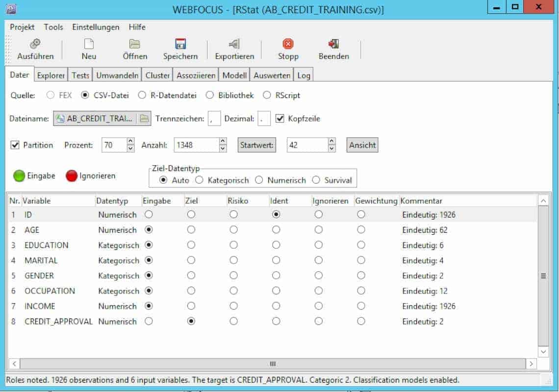Set INCOME row as Gewichtung
Viewport: 559px width, 392px height.
361,306
